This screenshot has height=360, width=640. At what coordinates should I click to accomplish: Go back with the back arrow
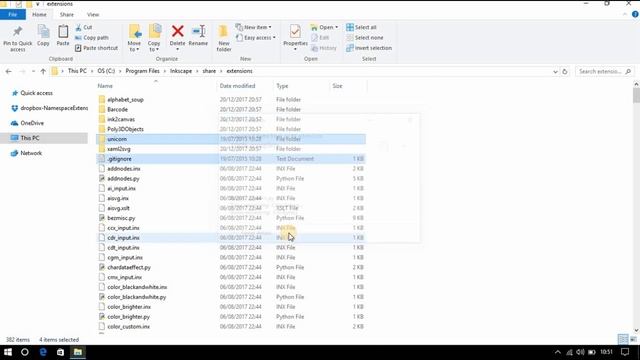(x=9, y=71)
